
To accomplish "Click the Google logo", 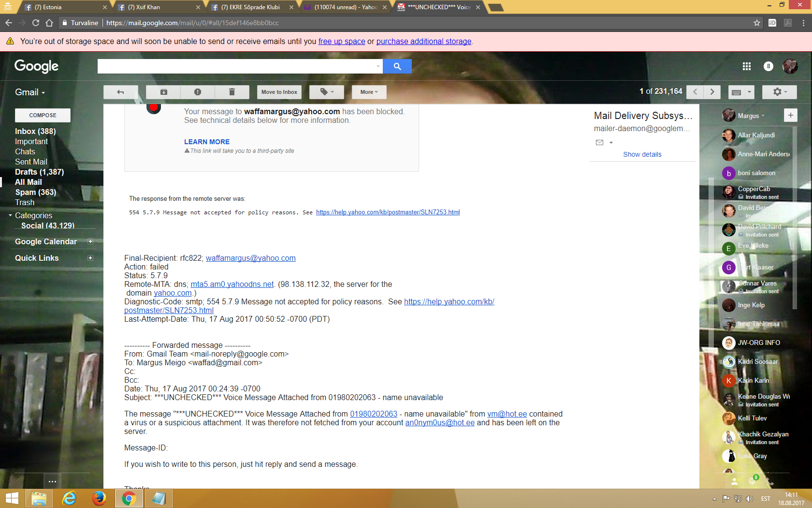I will (x=36, y=66).
